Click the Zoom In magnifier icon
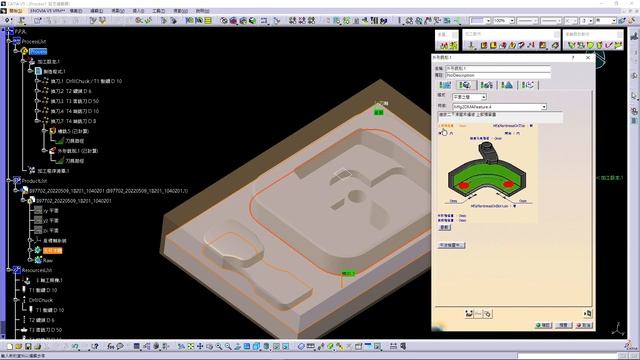 tap(219, 347)
